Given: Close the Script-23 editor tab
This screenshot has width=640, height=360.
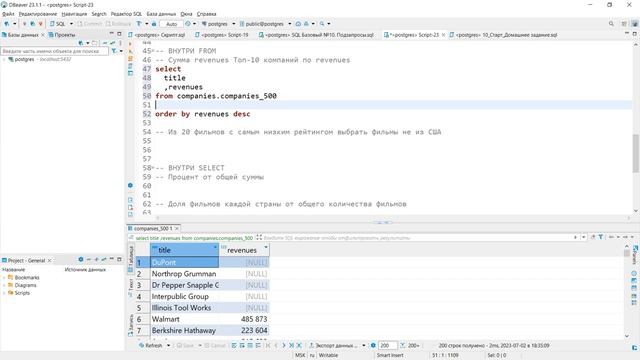Looking at the screenshot, I should pos(443,35).
